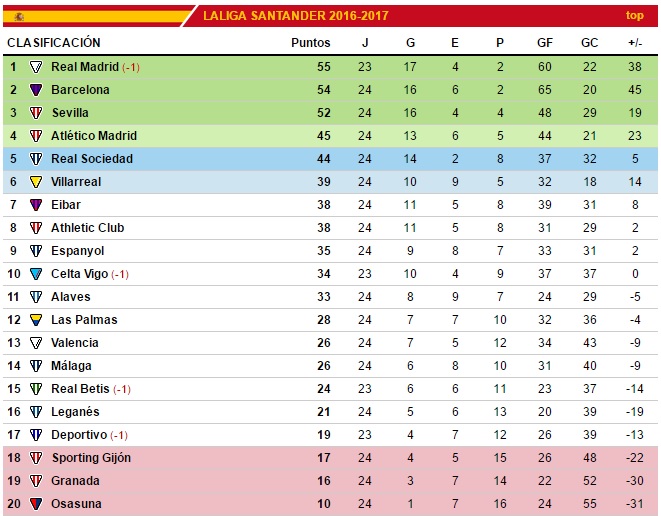Click the Granada crest icon

[x=36, y=481]
